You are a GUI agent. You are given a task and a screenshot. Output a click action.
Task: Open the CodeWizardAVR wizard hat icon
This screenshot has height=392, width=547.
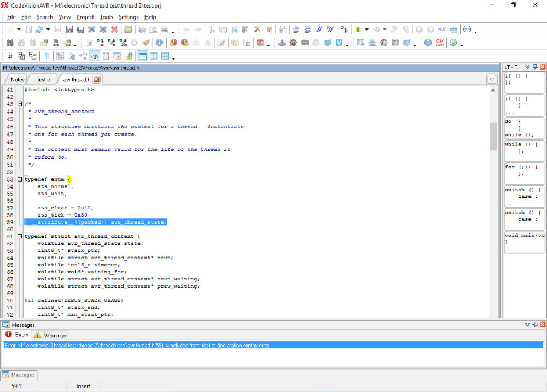pos(282,43)
